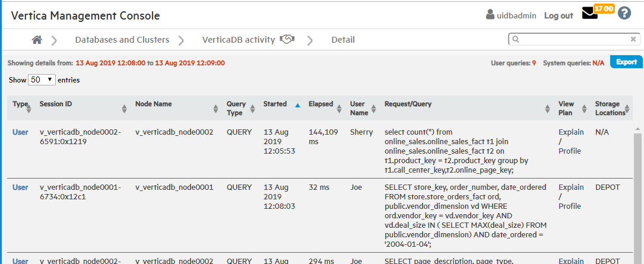Image resolution: width=644 pixels, height=264 pixels.
Task: Click the home icon in breadcrumb
Action: [x=37, y=40]
